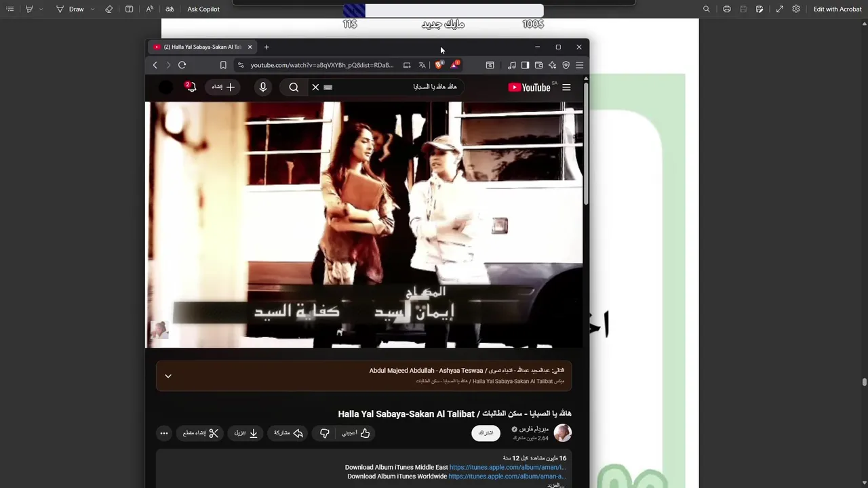
Task: Select the Erase tool in PDF toolbar
Action: 109,9
